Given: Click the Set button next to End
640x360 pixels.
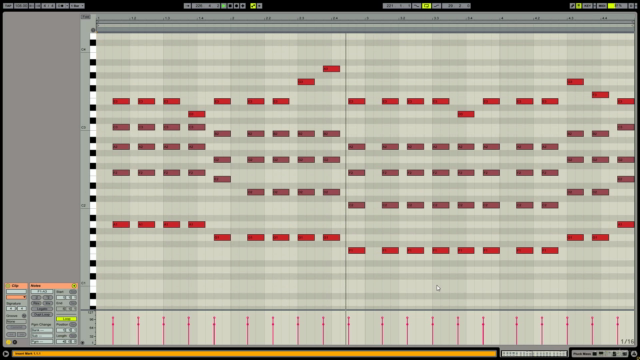Looking at the screenshot, I should pos(73,303).
